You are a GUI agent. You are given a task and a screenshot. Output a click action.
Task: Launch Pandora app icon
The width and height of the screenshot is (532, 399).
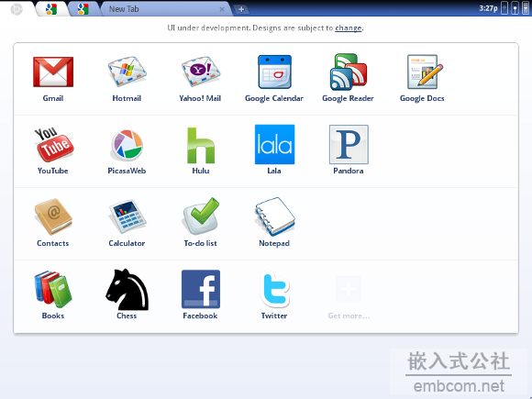tap(349, 144)
